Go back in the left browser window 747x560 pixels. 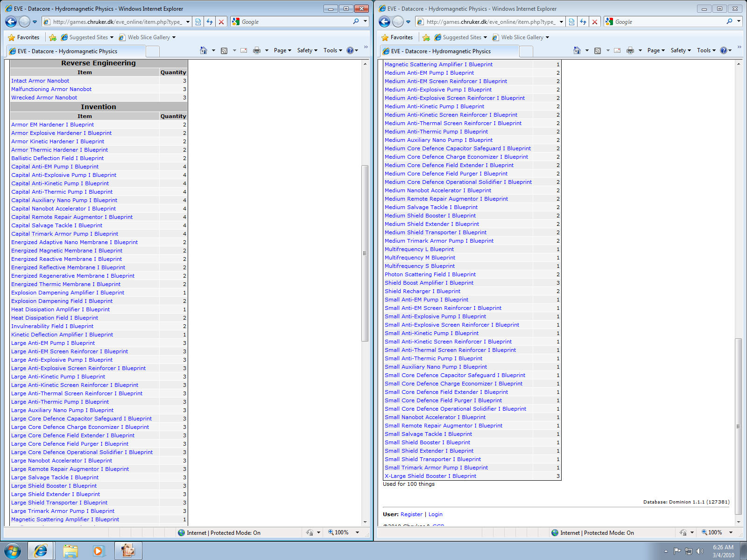[x=11, y=21]
